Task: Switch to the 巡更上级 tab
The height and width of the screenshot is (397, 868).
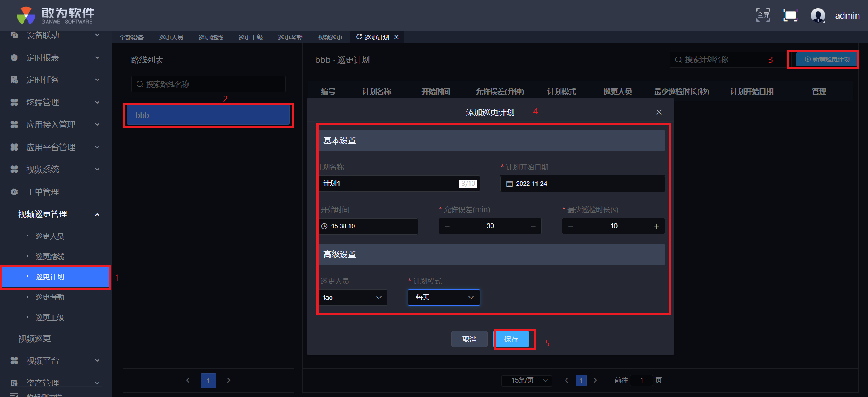Action: tap(250, 38)
